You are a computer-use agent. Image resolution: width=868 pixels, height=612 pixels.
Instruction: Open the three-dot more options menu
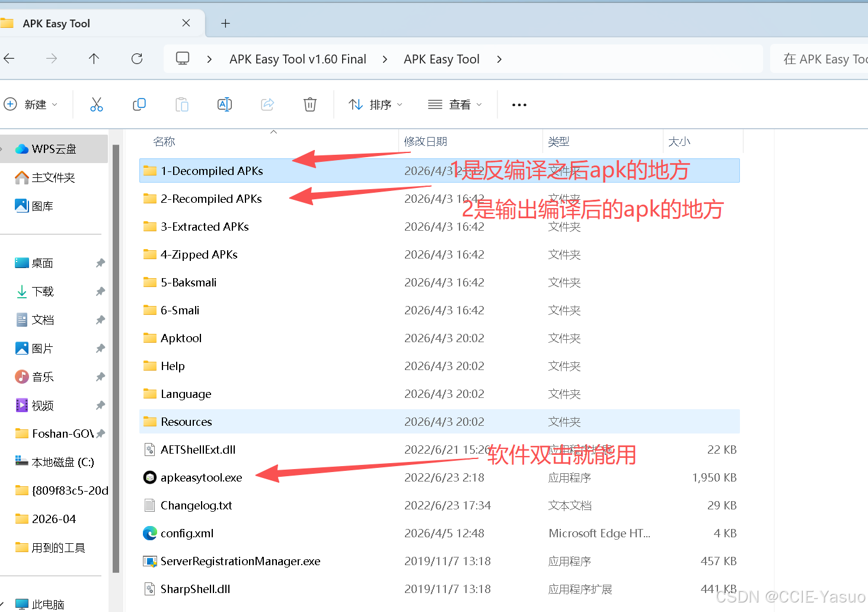coord(519,105)
